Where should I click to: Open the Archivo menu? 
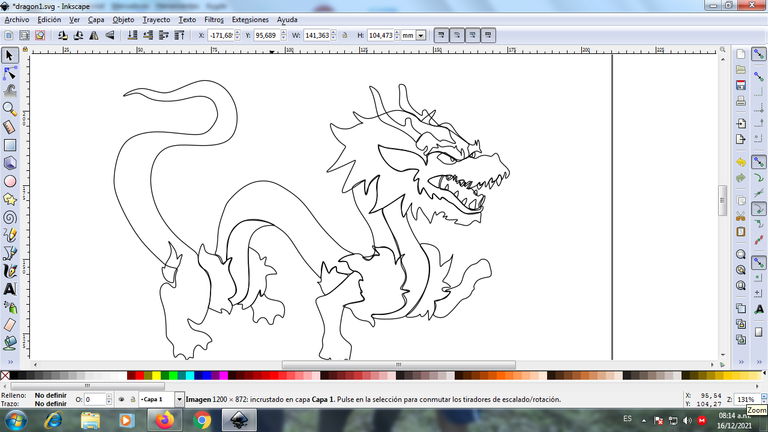(x=17, y=20)
